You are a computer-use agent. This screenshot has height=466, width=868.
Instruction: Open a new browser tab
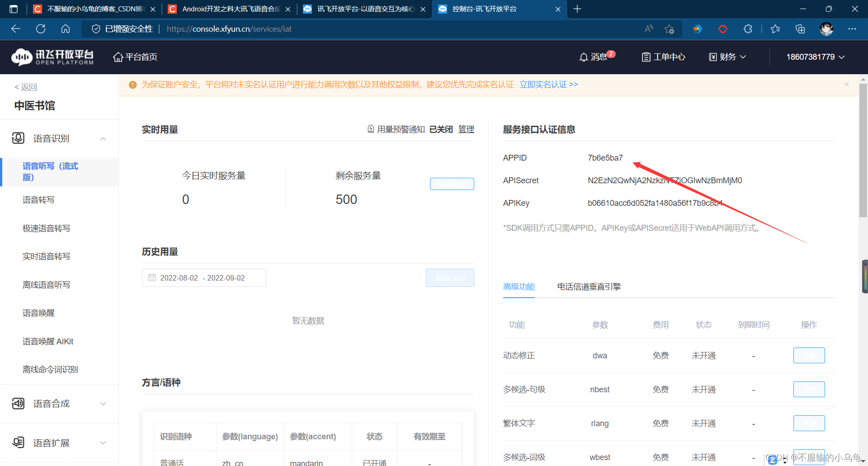pos(577,9)
